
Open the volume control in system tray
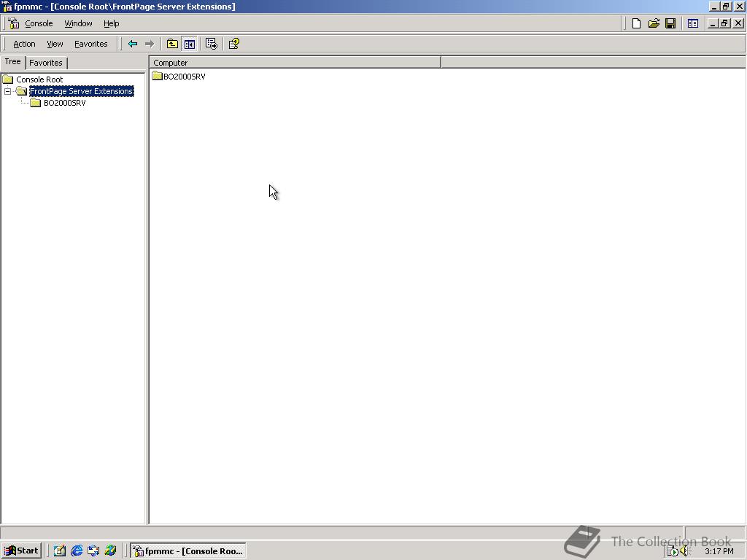[684, 552]
